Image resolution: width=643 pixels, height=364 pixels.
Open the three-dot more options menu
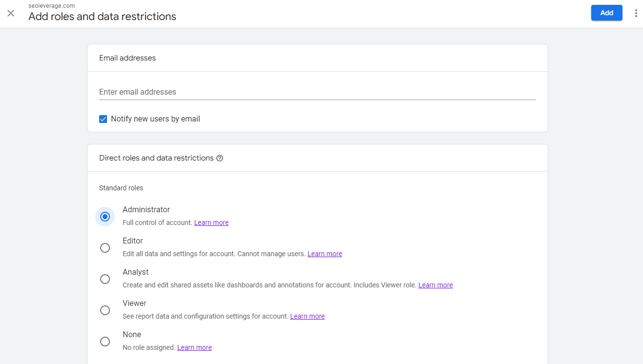635,13
